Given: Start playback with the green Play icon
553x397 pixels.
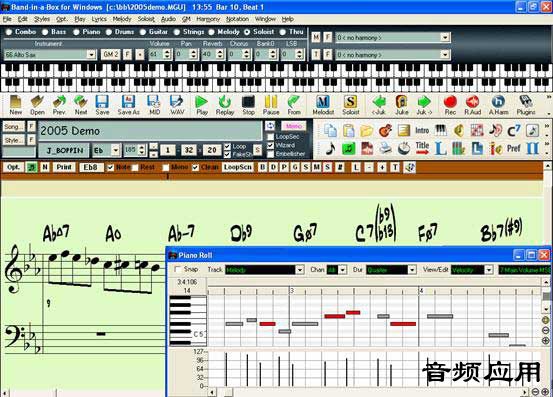Looking at the screenshot, I should tap(202, 105).
